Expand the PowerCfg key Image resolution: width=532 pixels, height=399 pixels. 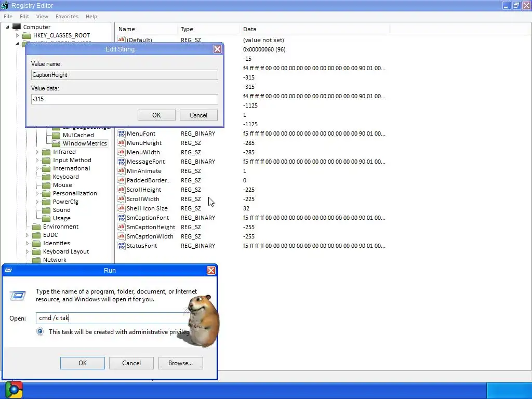tap(37, 202)
